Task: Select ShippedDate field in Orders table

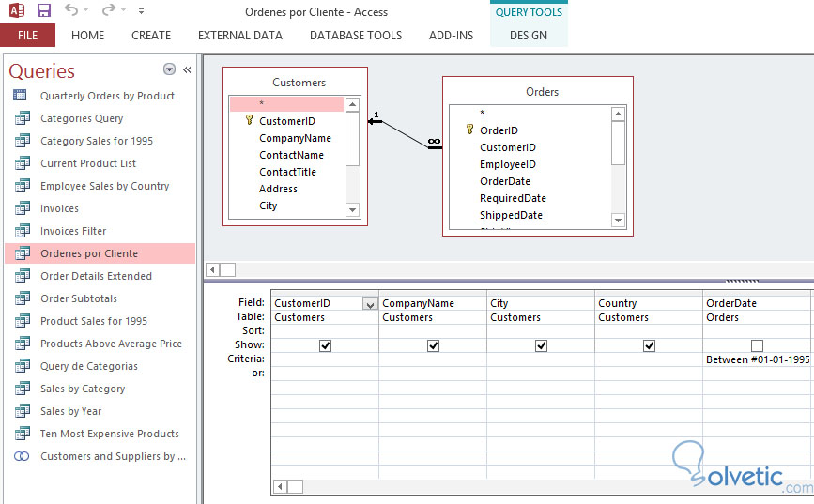Action: 511,215
